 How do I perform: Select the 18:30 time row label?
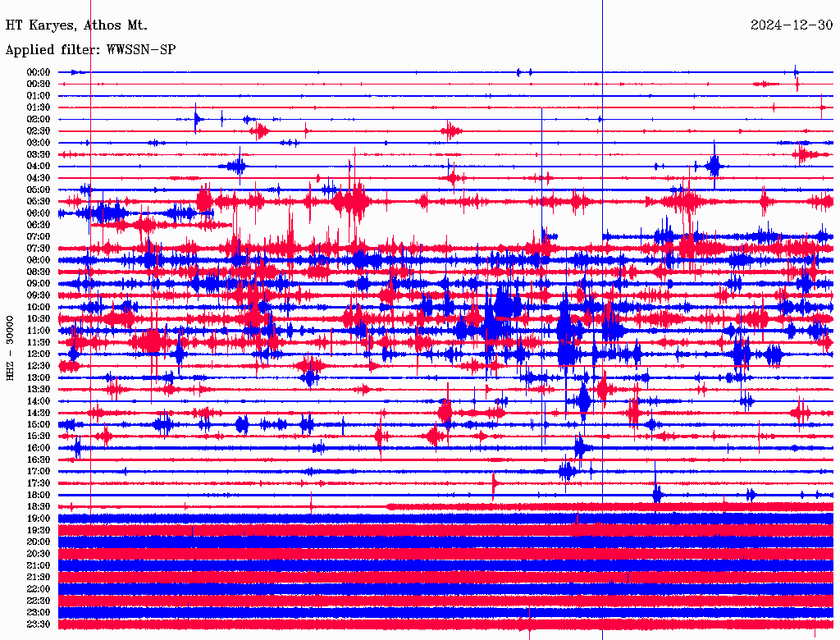39,507
